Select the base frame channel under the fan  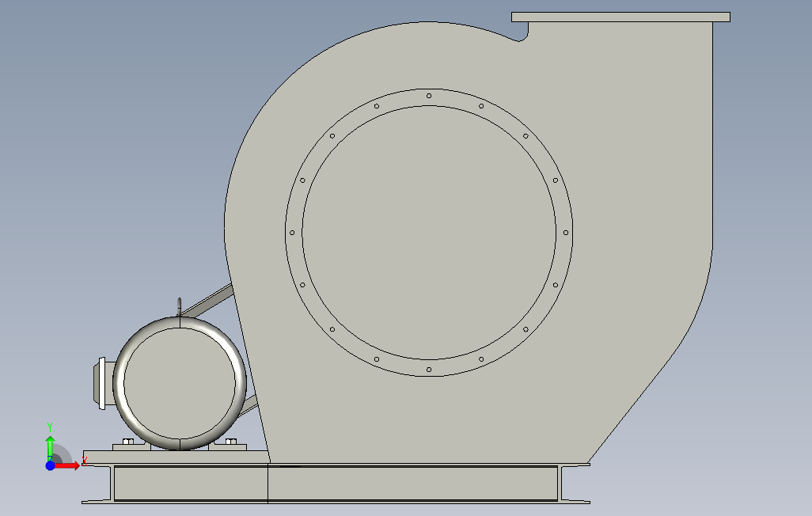[336, 484]
